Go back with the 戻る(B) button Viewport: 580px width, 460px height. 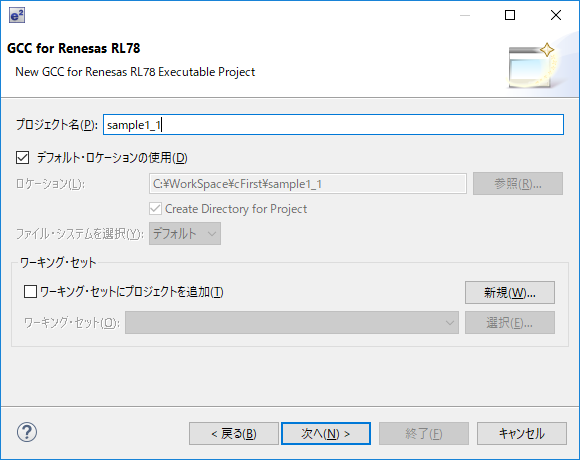[234, 433]
